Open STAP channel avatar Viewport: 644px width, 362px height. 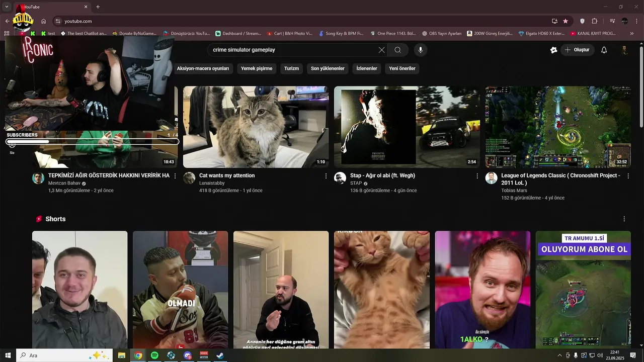click(340, 178)
